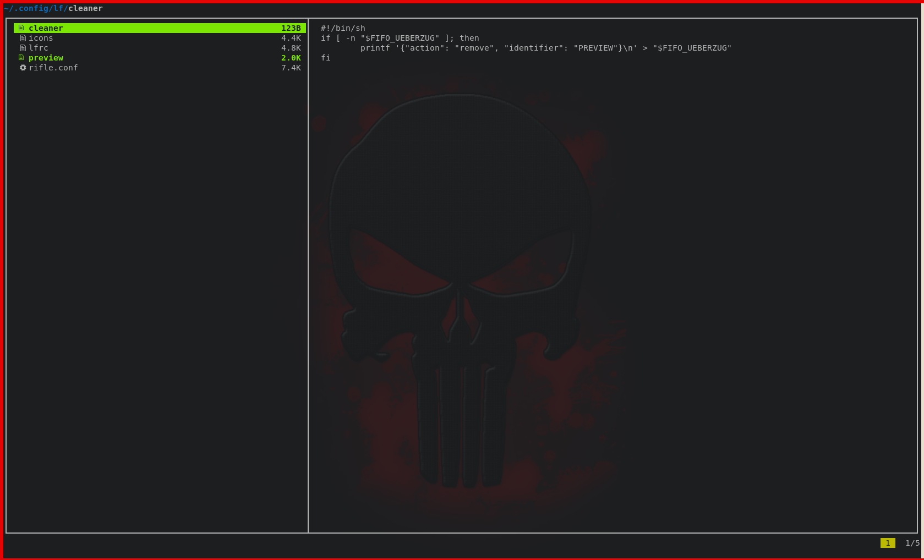
Task: Select the preview file name
Action: 46,58
